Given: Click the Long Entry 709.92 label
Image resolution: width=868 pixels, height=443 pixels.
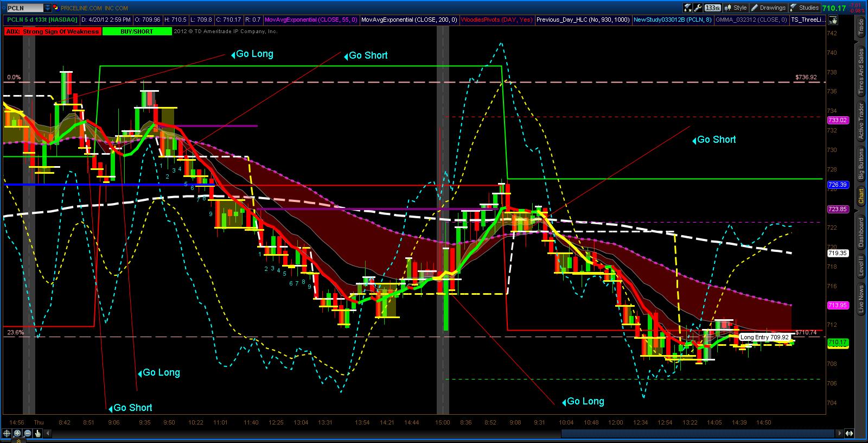Looking at the screenshot, I should [x=764, y=337].
